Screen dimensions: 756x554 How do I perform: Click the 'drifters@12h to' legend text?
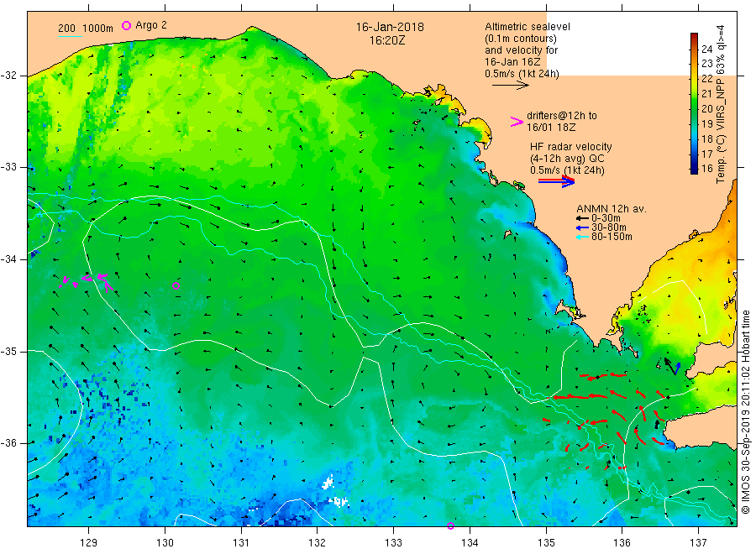562,116
